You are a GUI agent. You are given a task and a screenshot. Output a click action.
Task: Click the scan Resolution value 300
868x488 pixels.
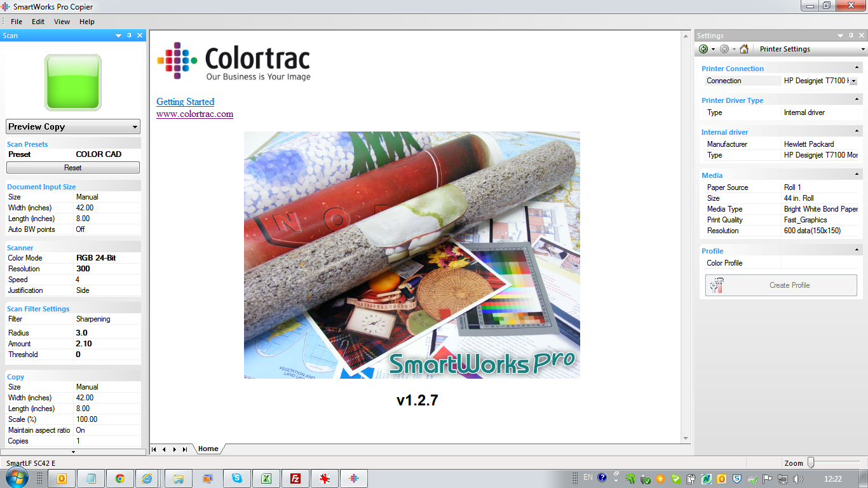click(x=83, y=269)
